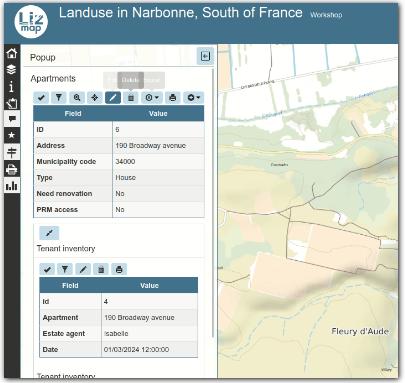This screenshot has height=383, width=405.
Task: Toggle the Popup panel in the sidebar
Action: (x=12, y=119)
